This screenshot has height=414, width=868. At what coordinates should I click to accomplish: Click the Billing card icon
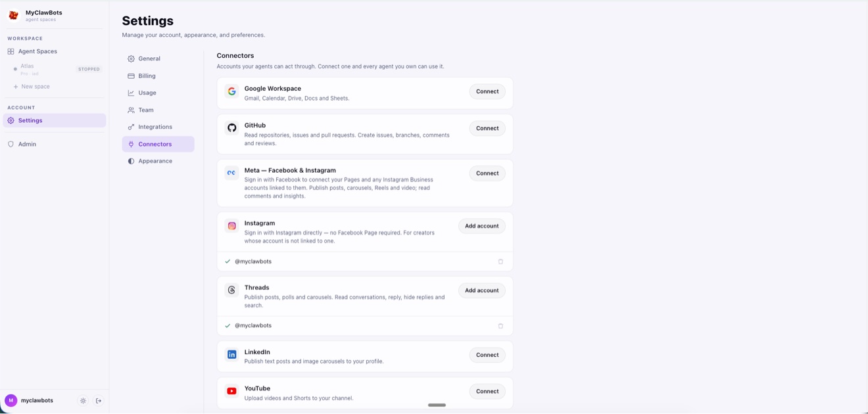[131, 76]
